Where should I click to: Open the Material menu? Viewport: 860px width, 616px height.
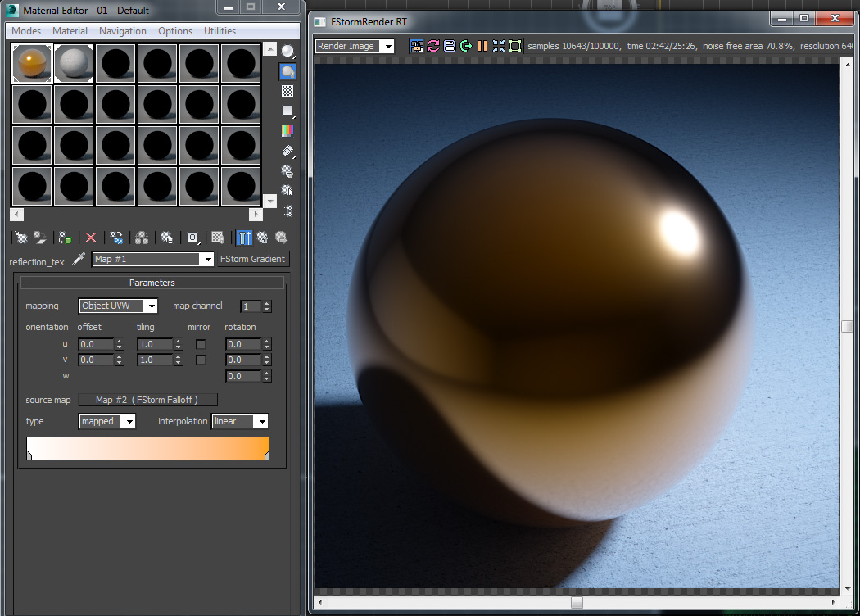coord(70,30)
